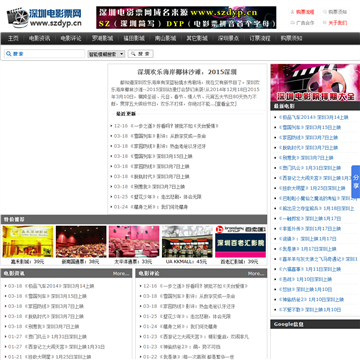This screenshot has width=360, height=360.
Task: Open 电影评论 in the navigation bar
Action: pyautogui.click(x=71, y=38)
